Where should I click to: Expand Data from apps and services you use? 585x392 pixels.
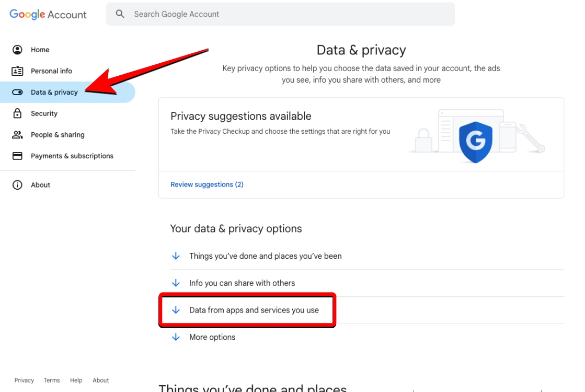pyautogui.click(x=254, y=310)
